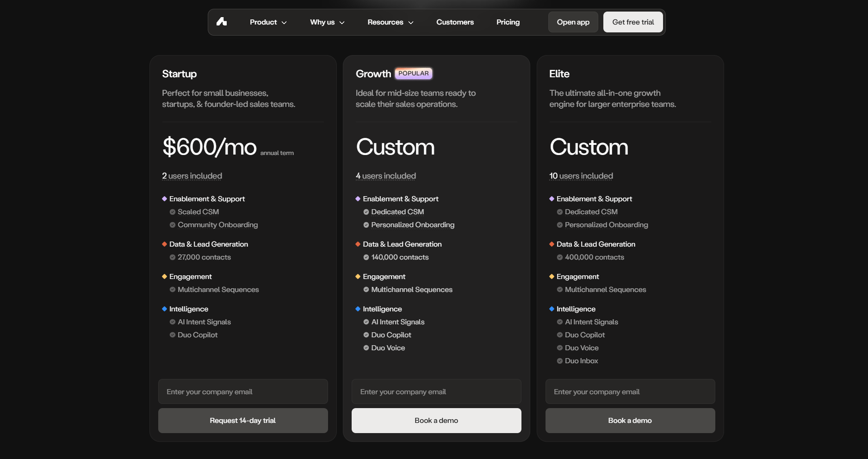The height and width of the screenshot is (459, 868).
Task: Click yellow diamond by Growth Engagement
Action: tap(358, 276)
